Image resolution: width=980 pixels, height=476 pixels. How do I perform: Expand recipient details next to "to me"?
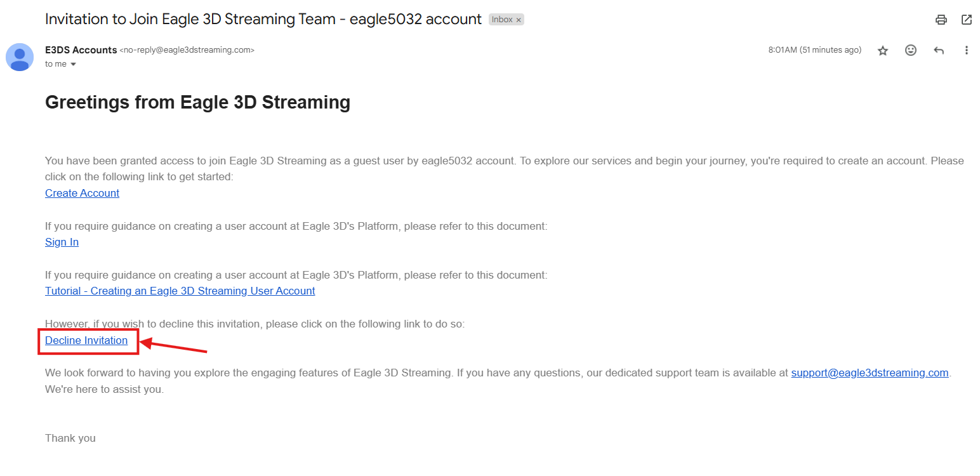point(73,64)
